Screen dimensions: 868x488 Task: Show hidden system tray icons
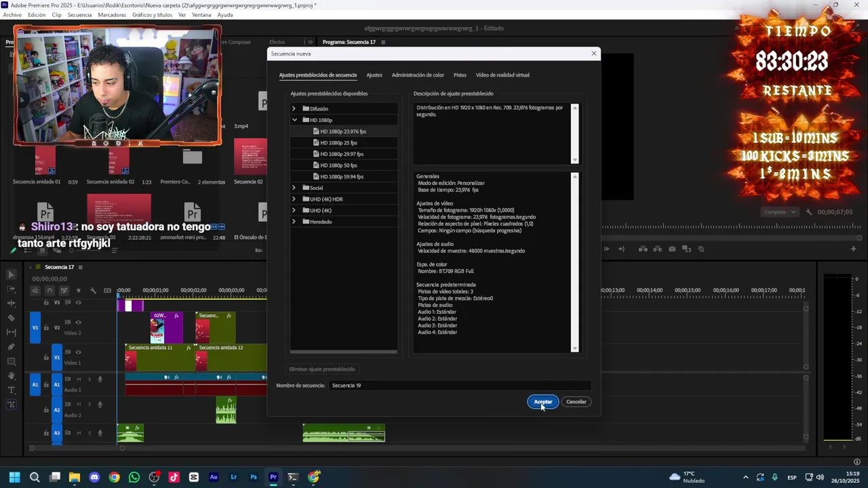click(x=745, y=477)
